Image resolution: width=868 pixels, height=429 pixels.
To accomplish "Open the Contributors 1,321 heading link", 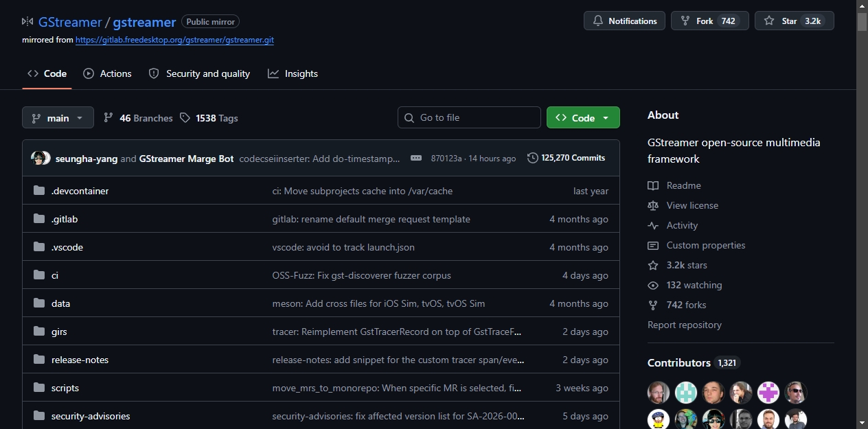I will click(x=694, y=362).
